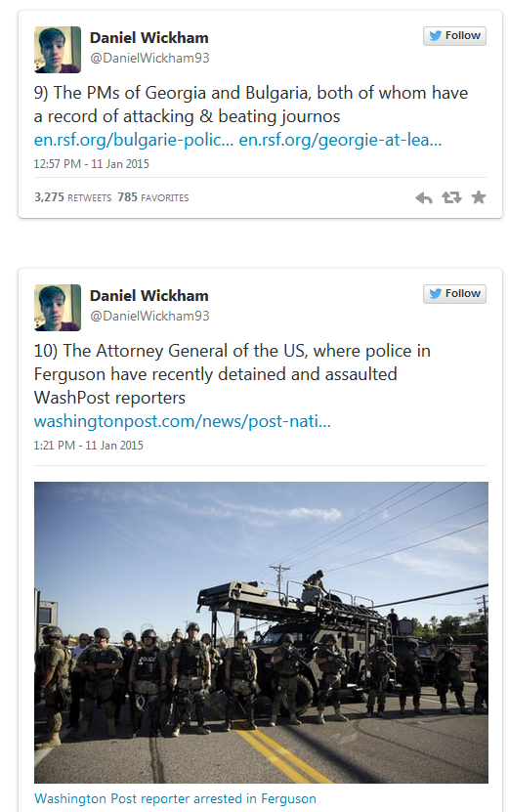Viewport: 508px width, 812px height.
Task: Open the en.rsf.org/georgie-at-lea… link
Action: [x=340, y=140]
